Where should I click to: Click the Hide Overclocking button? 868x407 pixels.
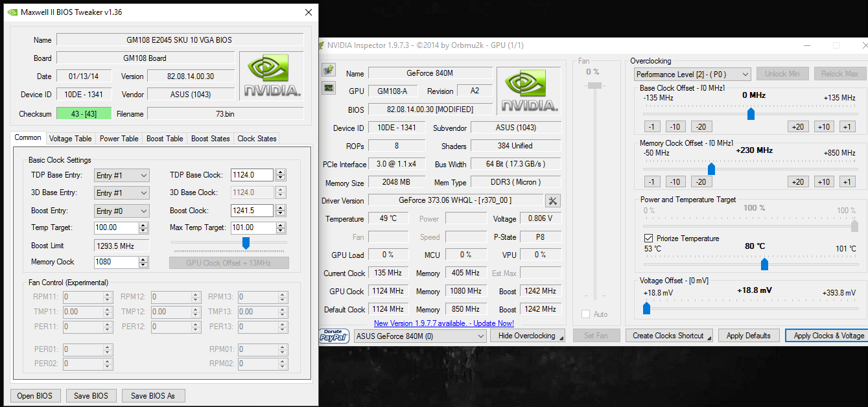pyautogui.click(x=527, y=335)
